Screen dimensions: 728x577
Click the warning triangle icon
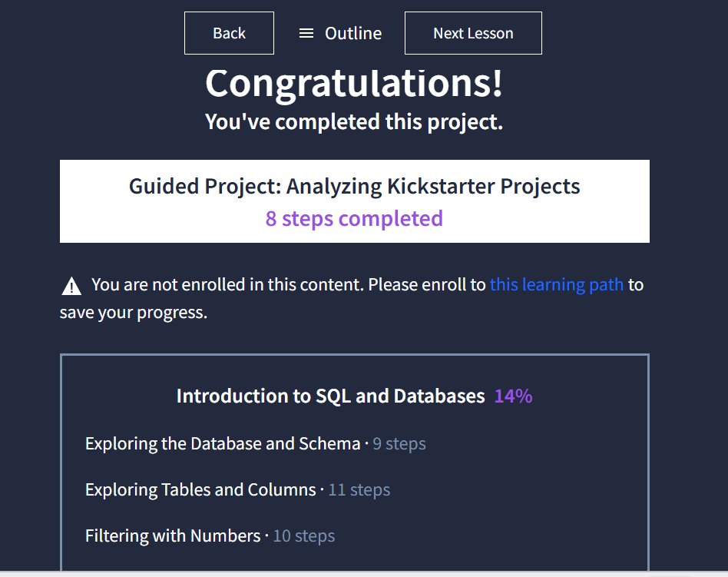coord(71,287)
